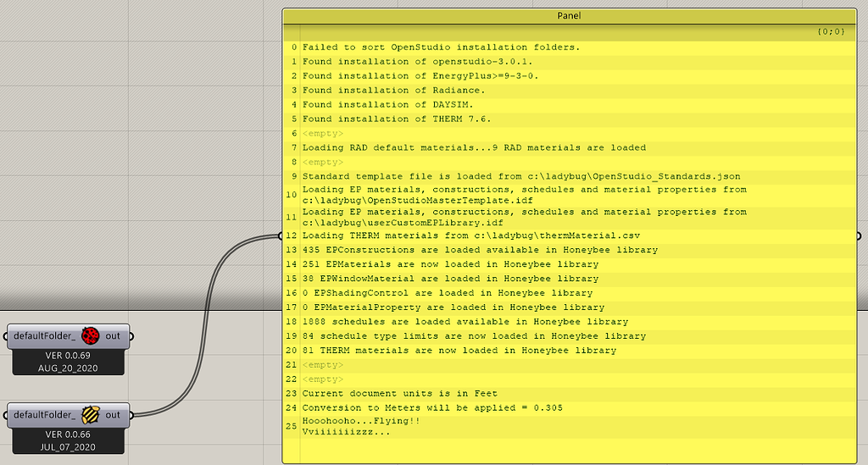Image resolution: width=868 pixels, height=465 pixels.
Task: Click the VER 0.0.66 version label
Action: pyautogui.click(x=68, y=435)
